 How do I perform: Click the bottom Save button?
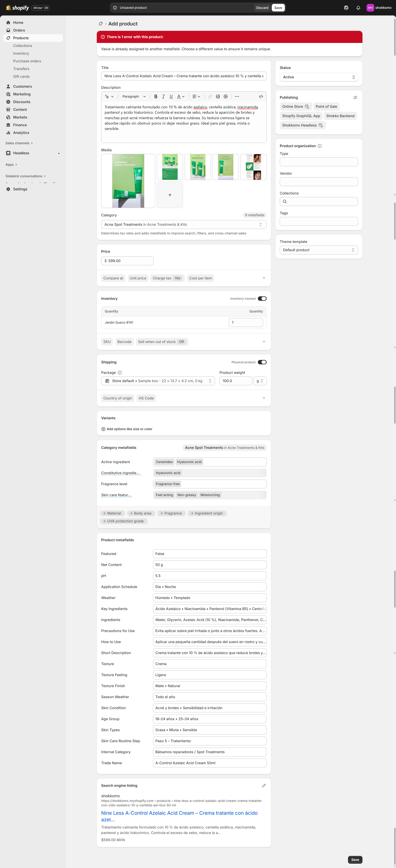point(355,860)
